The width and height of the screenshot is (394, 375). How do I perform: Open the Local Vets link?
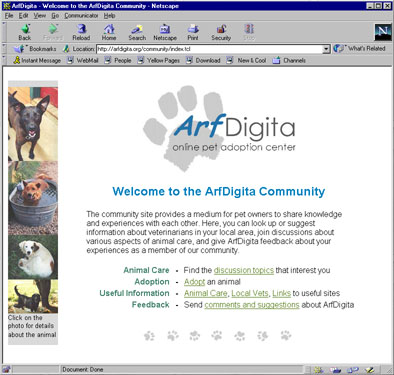pos(250,293)
